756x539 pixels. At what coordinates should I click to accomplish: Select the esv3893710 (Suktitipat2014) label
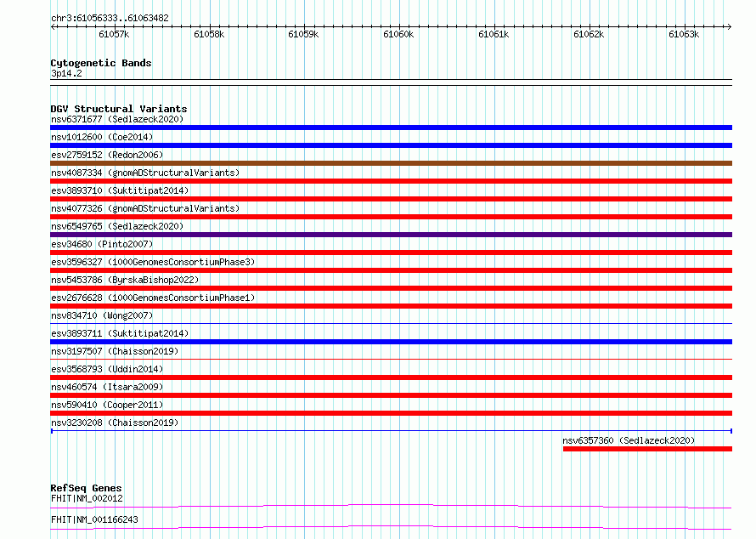120,190
